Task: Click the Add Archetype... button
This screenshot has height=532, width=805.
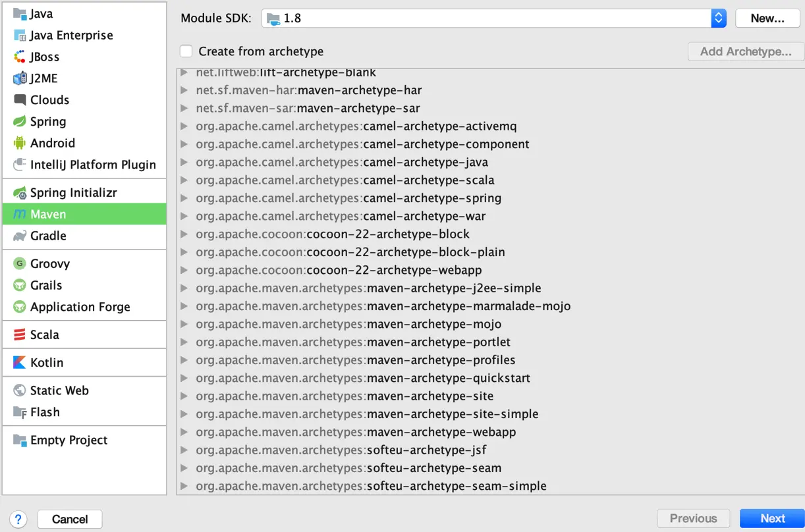Action: pyautogui.click(x=746, y=51)
